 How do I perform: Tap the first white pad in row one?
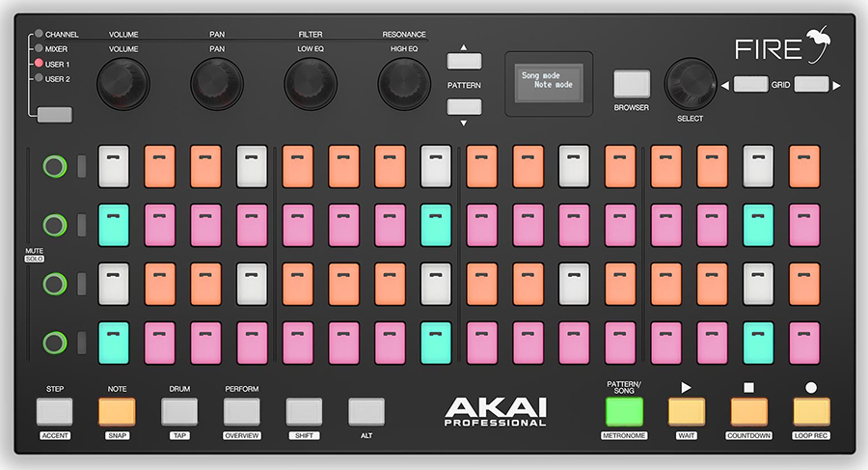click(114, 166)
